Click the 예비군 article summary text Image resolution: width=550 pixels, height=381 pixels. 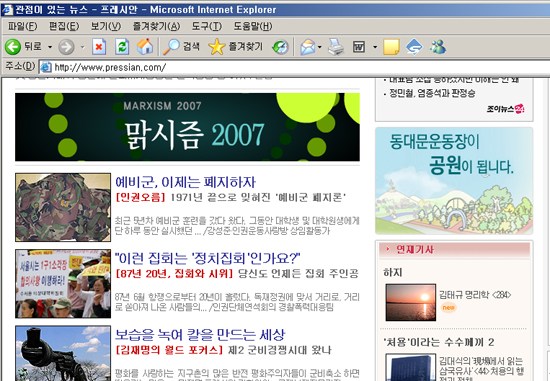coord(237,226)
